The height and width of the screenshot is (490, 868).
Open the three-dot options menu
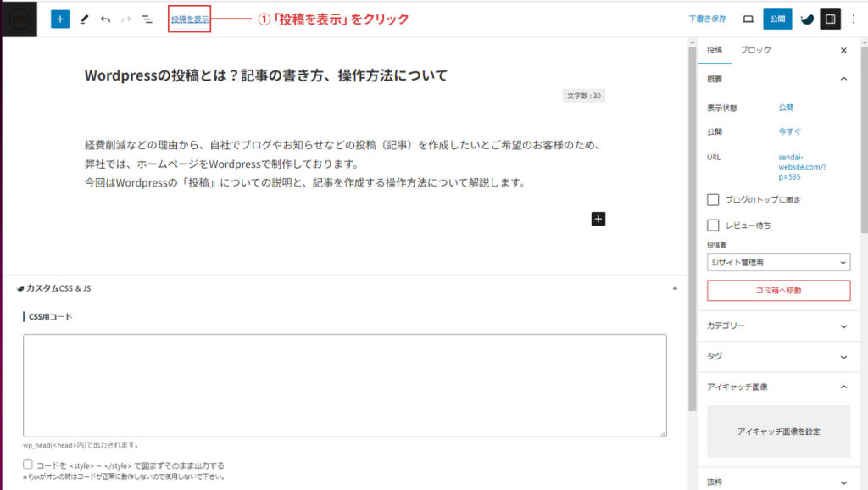853,19
